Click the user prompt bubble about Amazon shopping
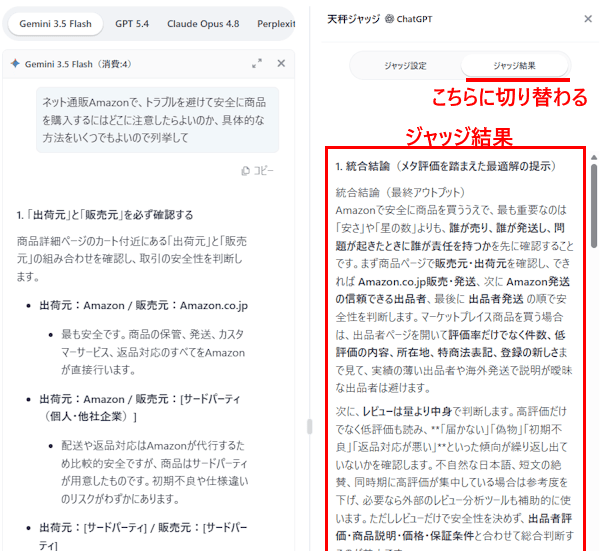The image size is (600, 551). click(158, 120)
